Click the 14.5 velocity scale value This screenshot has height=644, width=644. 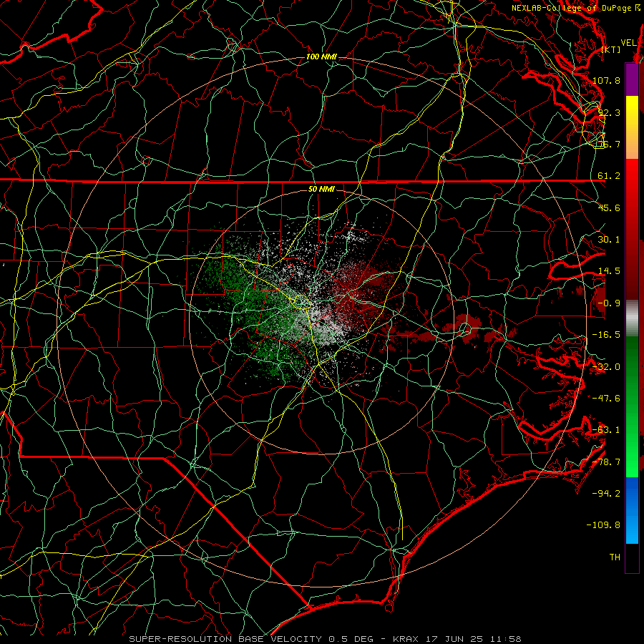[x=609, y=271]
